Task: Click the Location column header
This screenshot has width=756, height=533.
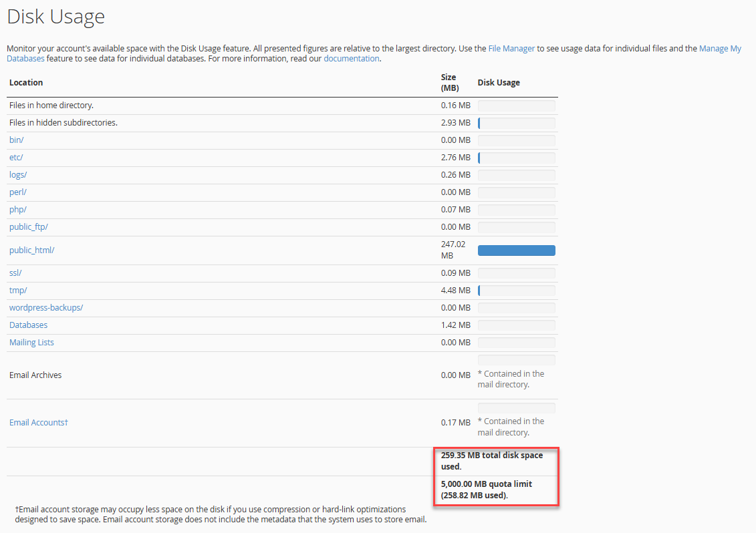Action: pyautogui.click(x=26, y=82)
